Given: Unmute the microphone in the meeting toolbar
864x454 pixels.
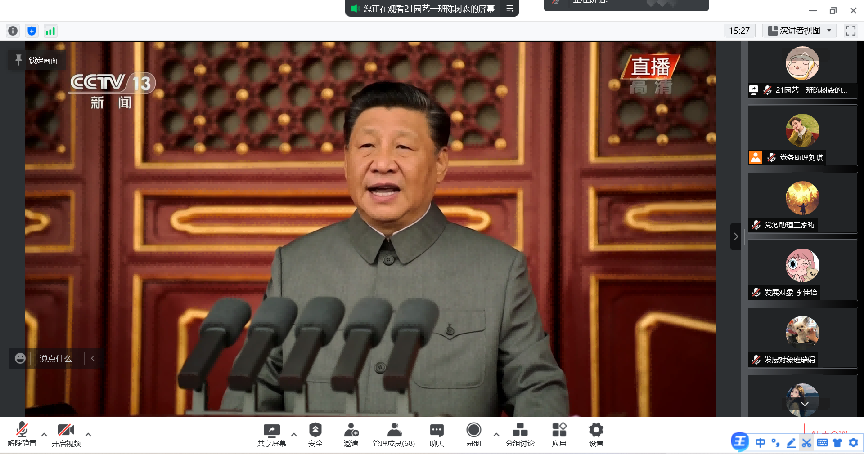Looking at the screenshot, I should [21, 431].
